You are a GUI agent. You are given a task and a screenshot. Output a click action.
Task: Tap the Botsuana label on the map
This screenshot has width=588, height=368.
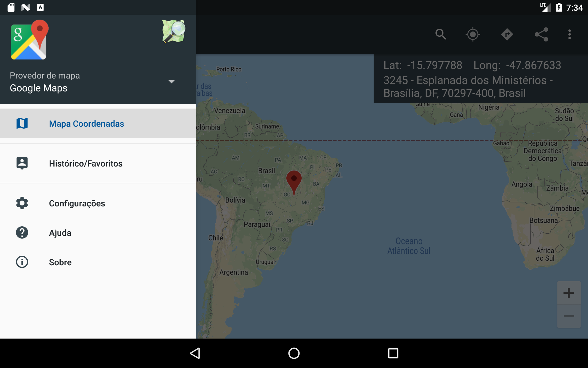[544, 220]
